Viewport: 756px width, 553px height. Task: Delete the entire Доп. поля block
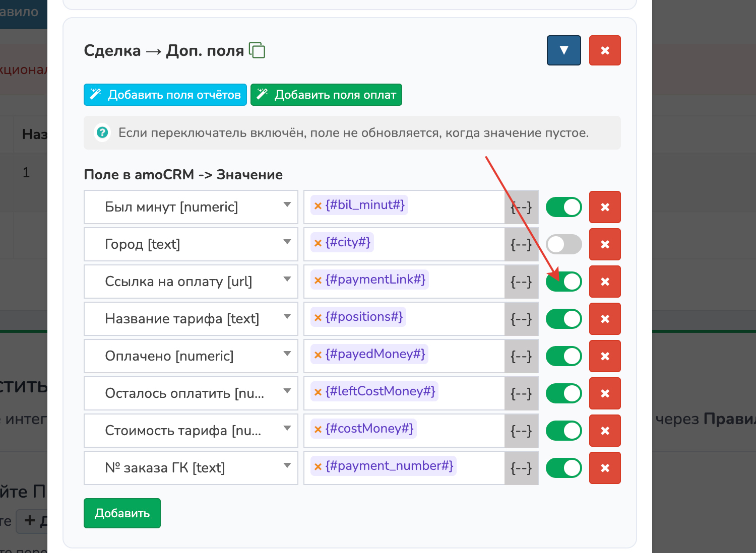[x=605, y=50]
